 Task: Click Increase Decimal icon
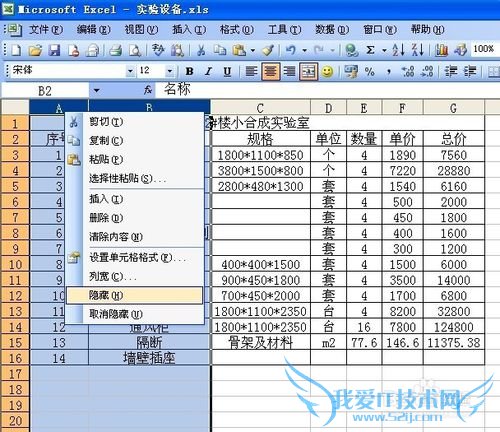408,71
